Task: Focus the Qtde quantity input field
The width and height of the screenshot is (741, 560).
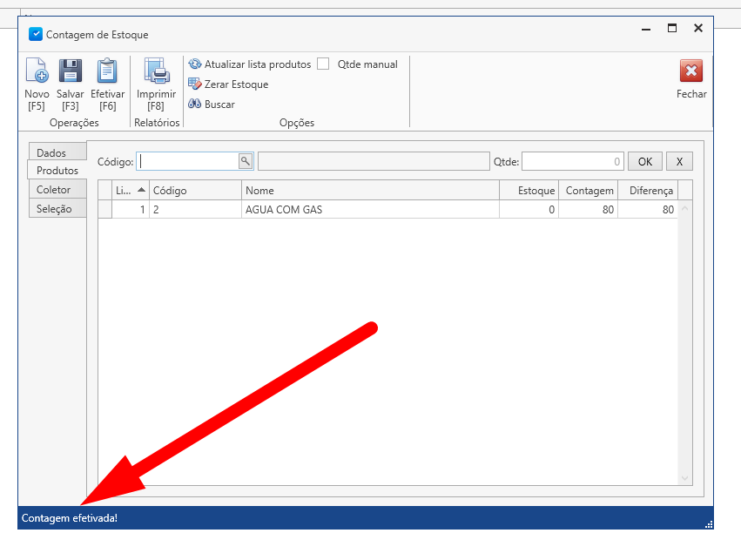Action: (572, 161)
